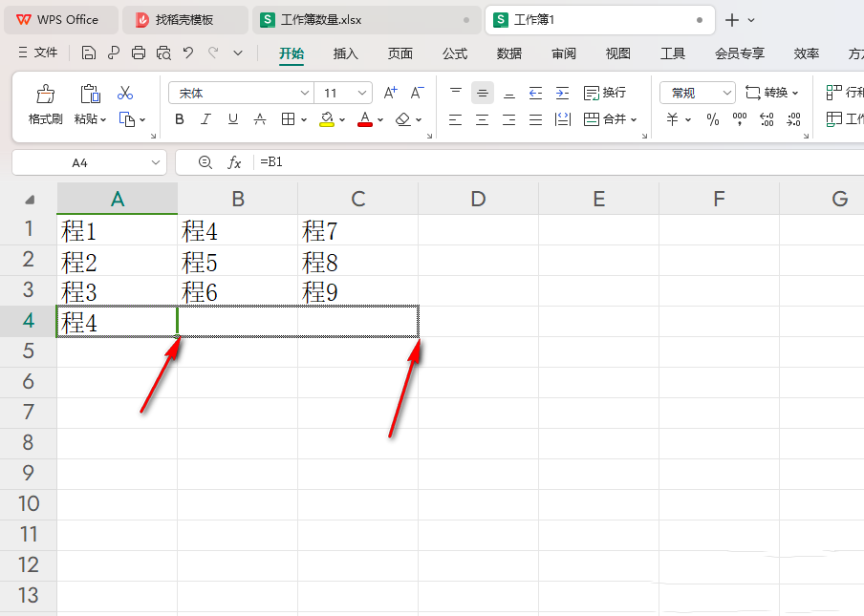864x616 pixels.
Task: Switch to Insert (插入) tab
Action: (x=345, y=53)
